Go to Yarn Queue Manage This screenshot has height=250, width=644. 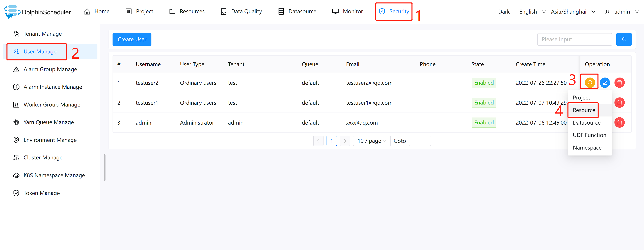click(48, 122)
